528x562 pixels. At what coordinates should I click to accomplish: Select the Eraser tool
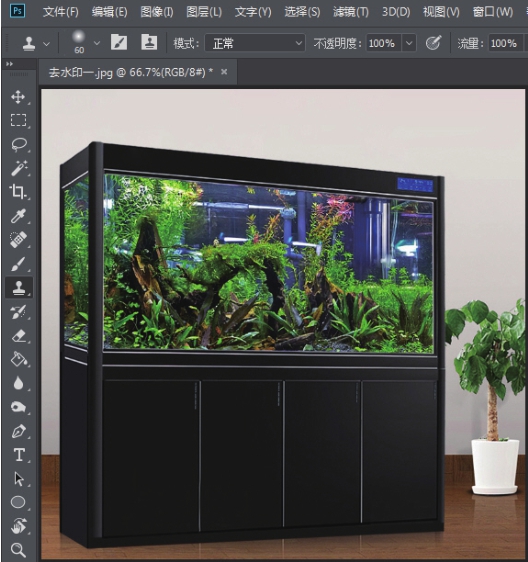[18, 336]
